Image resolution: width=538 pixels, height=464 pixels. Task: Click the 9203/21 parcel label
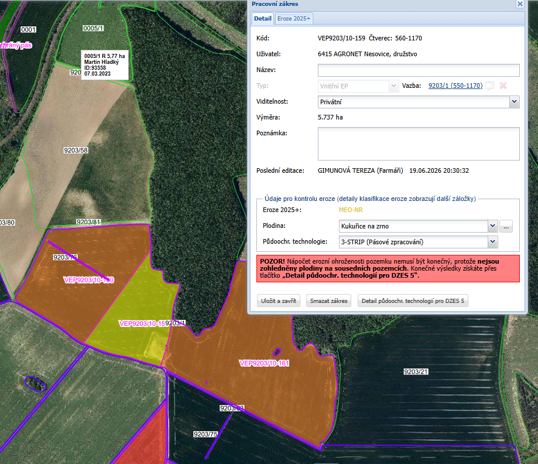point(416,372)
